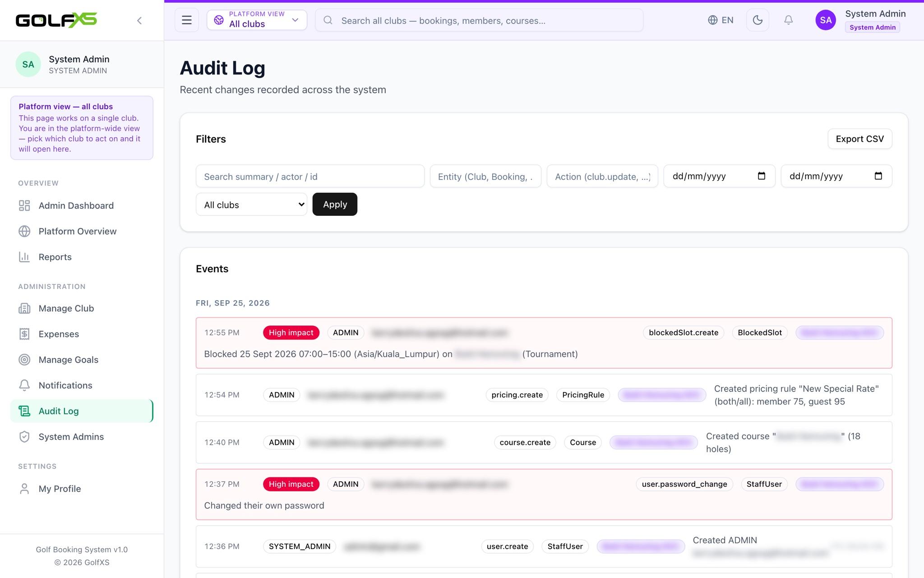Click the green SA avatar in sidebar
924x578 pixels.
28,64
